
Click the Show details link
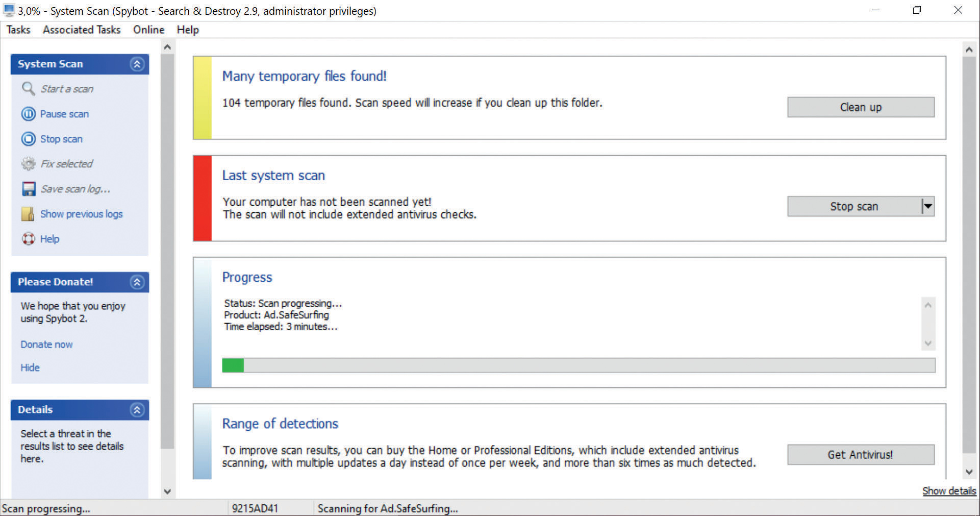click(949, 491)
